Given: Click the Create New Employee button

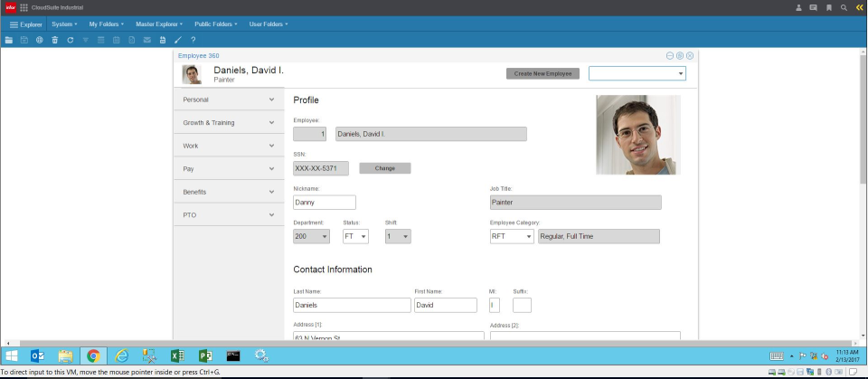Looking at the screenshot, I should coord(542,73).
